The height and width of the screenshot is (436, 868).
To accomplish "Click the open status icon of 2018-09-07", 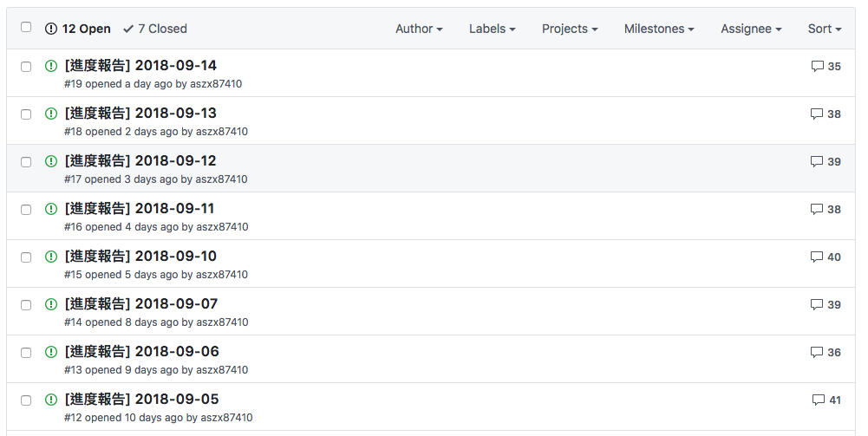I will click(51, 304).
